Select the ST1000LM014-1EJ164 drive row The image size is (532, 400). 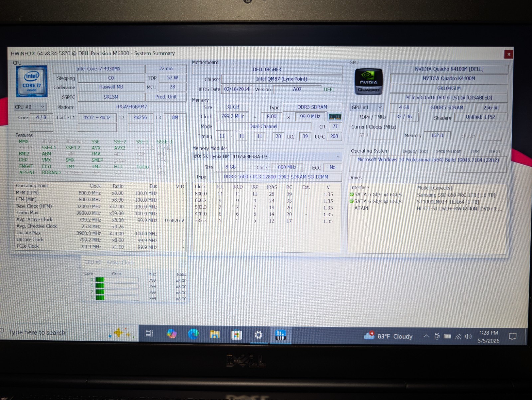[x=427, y=202]
